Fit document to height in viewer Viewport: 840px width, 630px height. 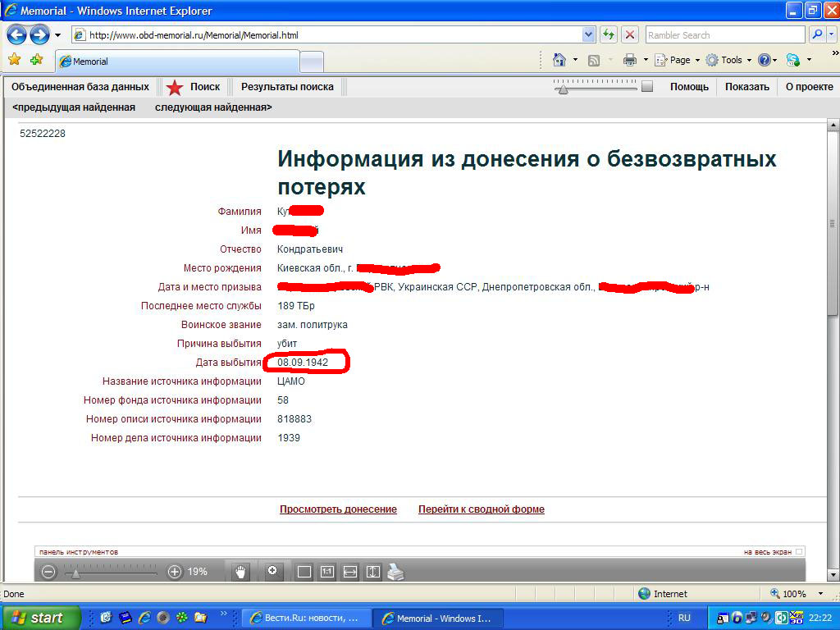[373, 572]
